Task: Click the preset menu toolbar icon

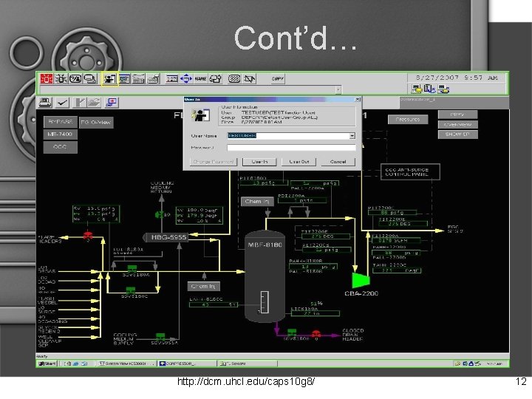Action: click(154, 79)
